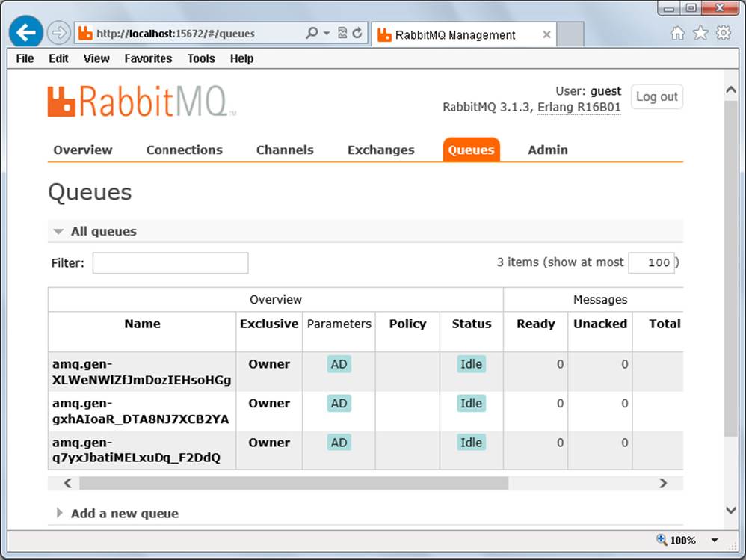Click the page scroll up arrow

731,90
